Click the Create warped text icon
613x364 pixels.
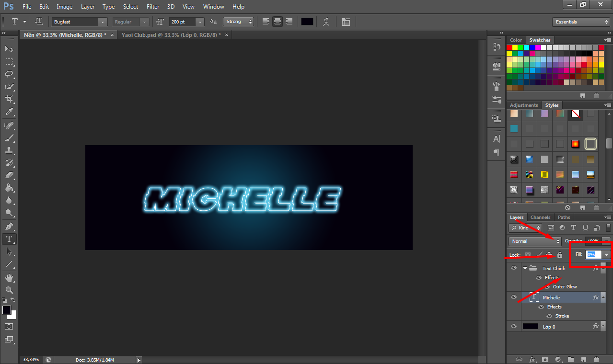coord(326,22)
